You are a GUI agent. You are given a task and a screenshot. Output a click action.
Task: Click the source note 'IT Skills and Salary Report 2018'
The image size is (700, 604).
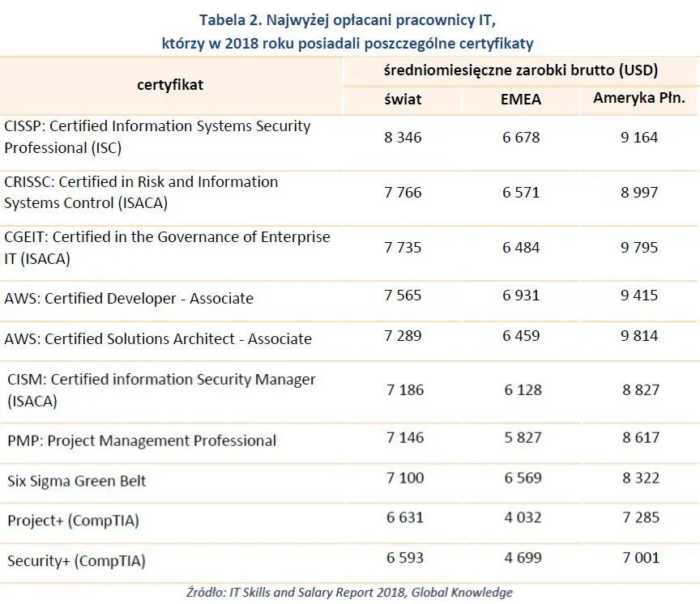pyautogui.click(x=350, y=593)
